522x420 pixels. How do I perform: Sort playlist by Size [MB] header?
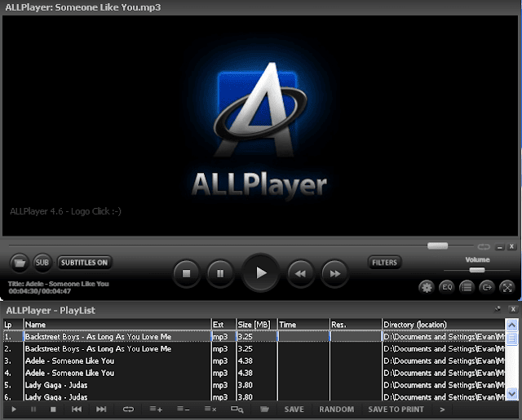(x=257, y=325)
